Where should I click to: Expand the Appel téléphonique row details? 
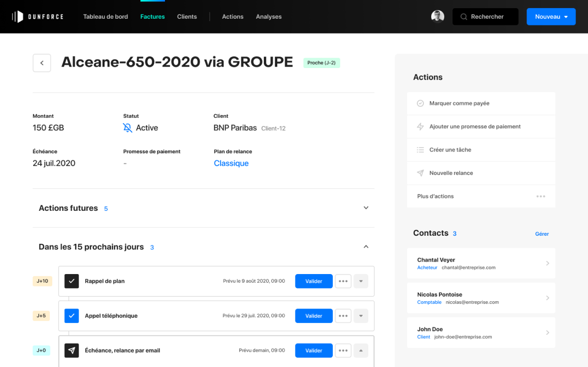[x=361, y=316]
